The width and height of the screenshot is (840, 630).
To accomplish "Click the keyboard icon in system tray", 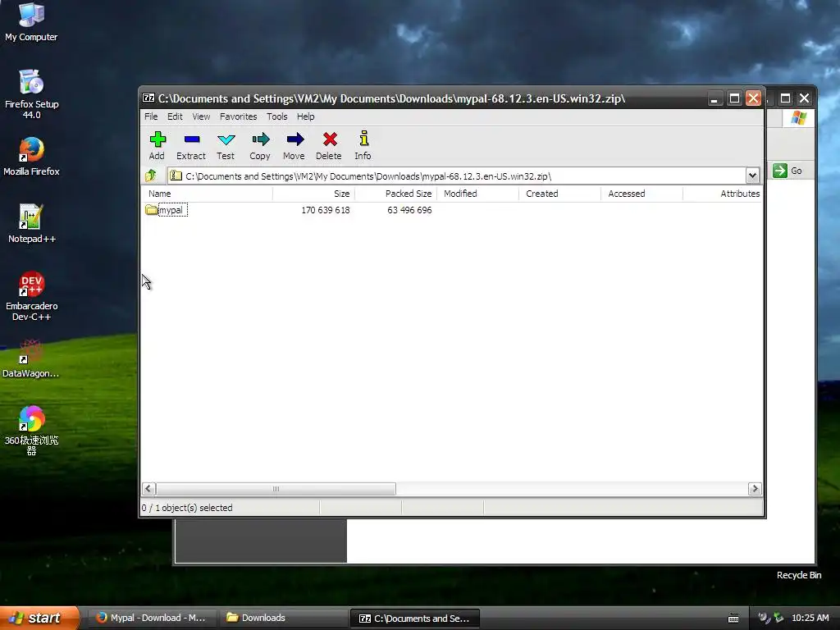I will 733,619.
